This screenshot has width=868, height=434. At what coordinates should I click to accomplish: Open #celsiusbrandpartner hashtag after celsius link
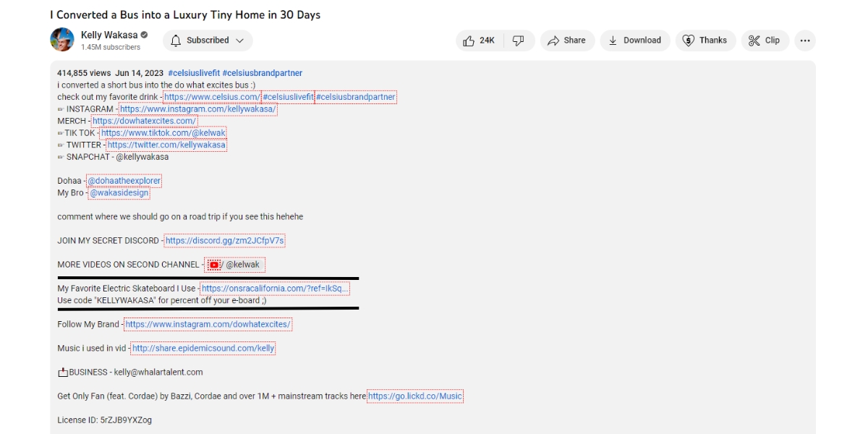(356, 97)
